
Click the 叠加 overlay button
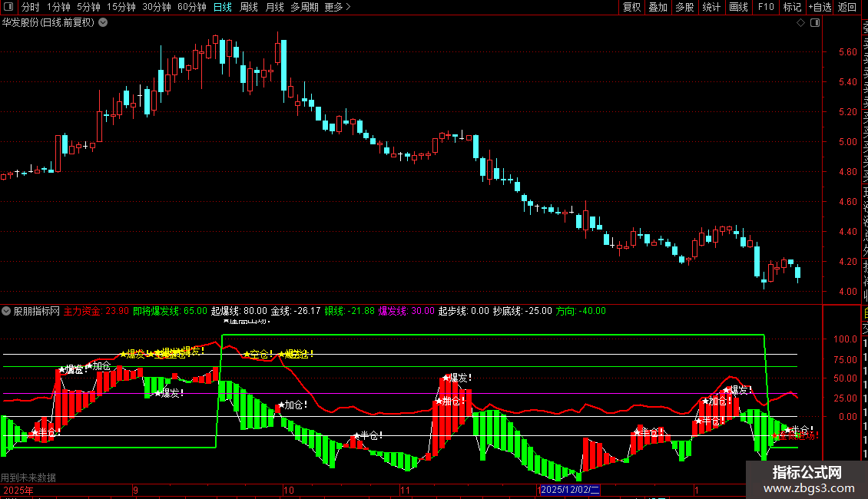[x=658, y=7]
